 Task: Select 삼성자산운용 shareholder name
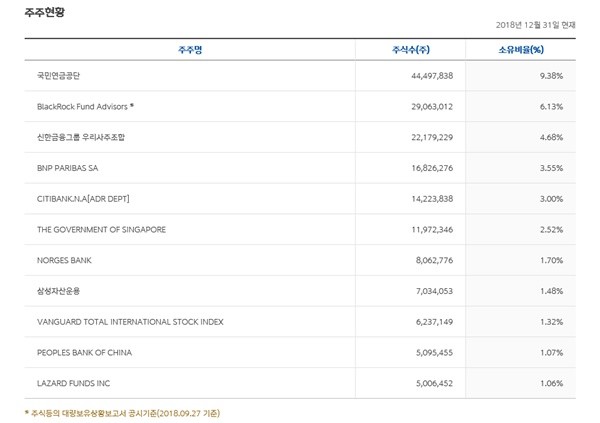point(58,291)
